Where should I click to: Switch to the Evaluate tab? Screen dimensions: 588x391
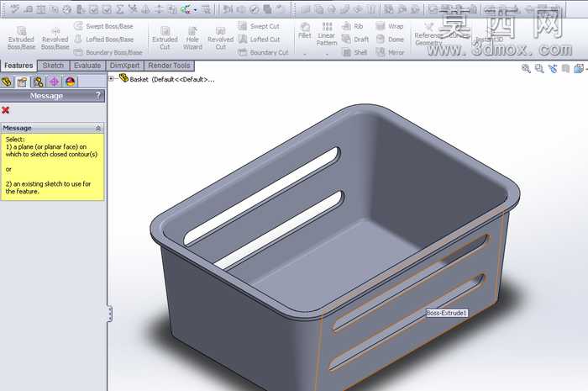coord(87,66)
